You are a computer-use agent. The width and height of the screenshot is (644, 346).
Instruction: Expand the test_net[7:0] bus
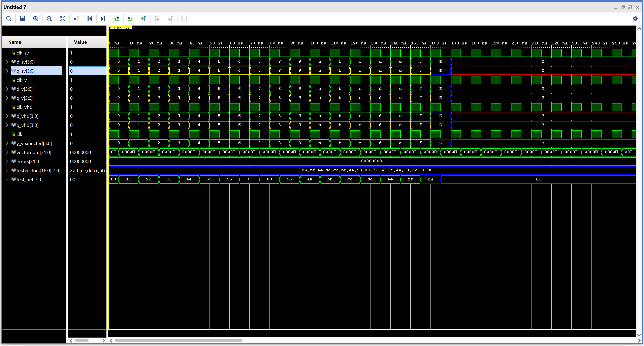[7, 179]
